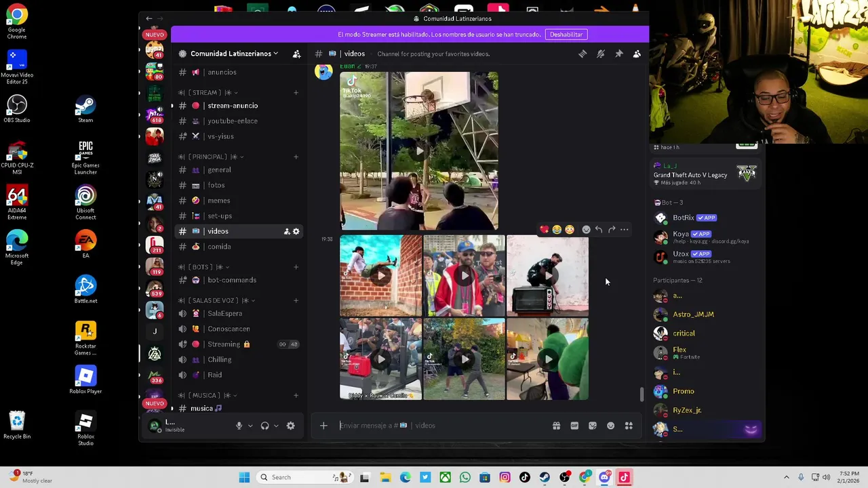Open microphone input options arrow
Image resolution: width=868 pixels, height=488 pixels.
250,426
